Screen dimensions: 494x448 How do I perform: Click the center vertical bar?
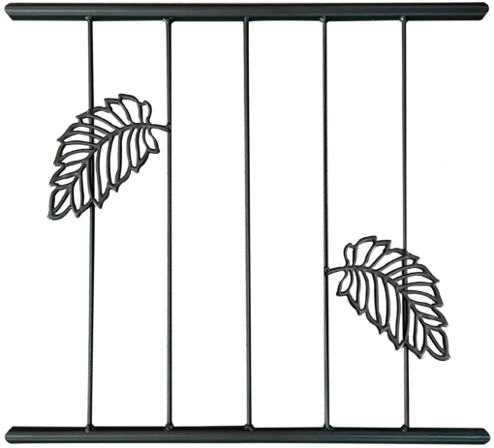[247, 224]
